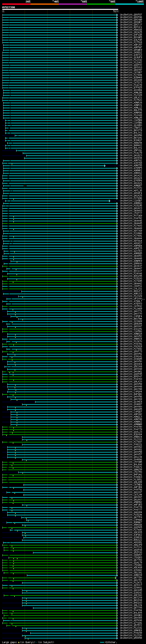The height and width of the screenshot is (644, 146).
Task: Click hit UniRef100_Q19UF9
Action: 131,58
